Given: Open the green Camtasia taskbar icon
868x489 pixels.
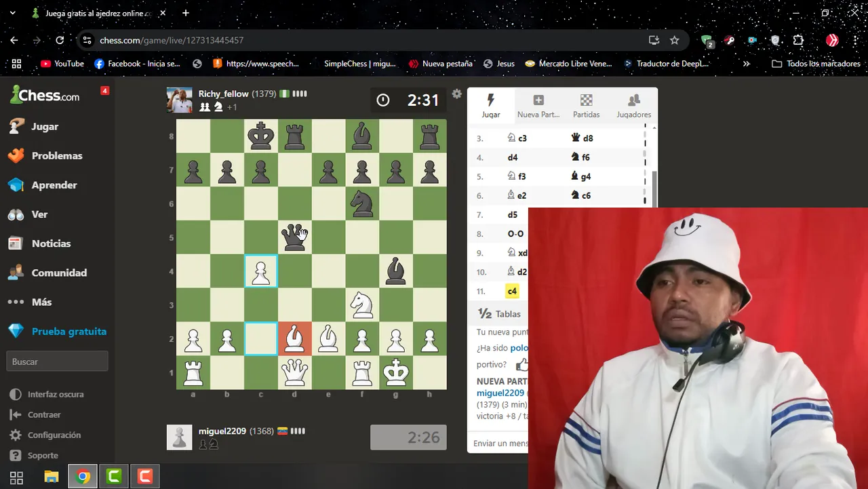Looking at the screenshot, I should point(114,477).
